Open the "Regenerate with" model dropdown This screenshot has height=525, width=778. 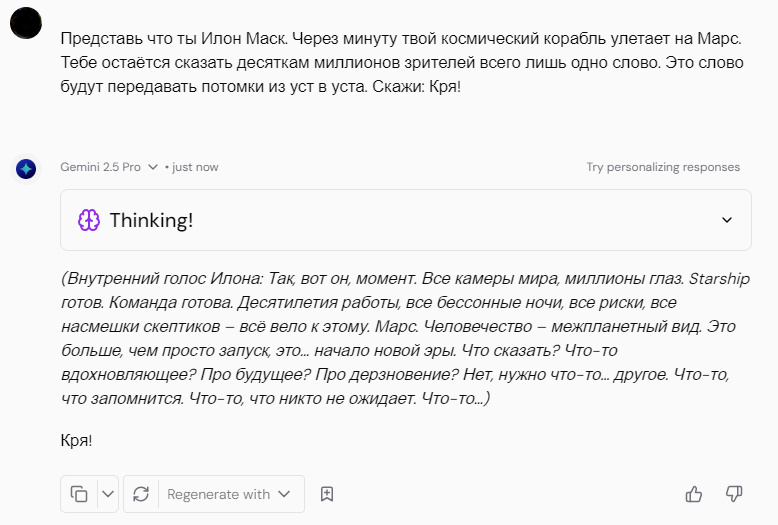(x=229, y=494)
